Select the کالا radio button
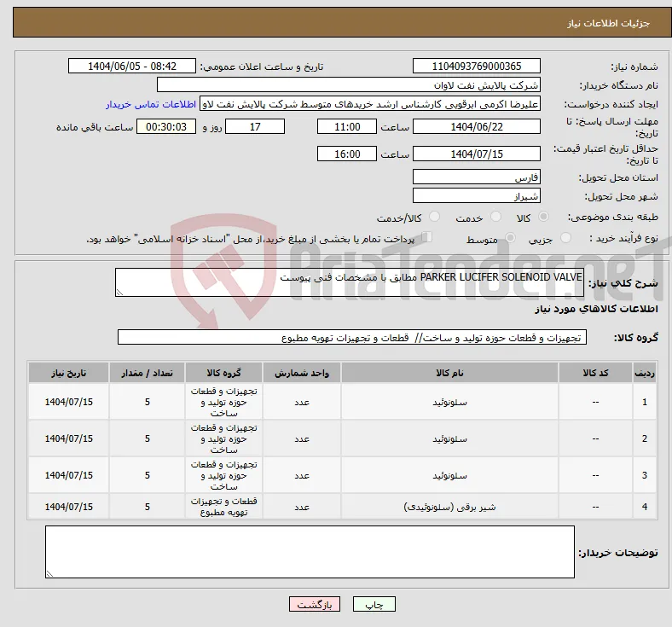Viewport: 672px width, 627px height. tap(543, 217)
